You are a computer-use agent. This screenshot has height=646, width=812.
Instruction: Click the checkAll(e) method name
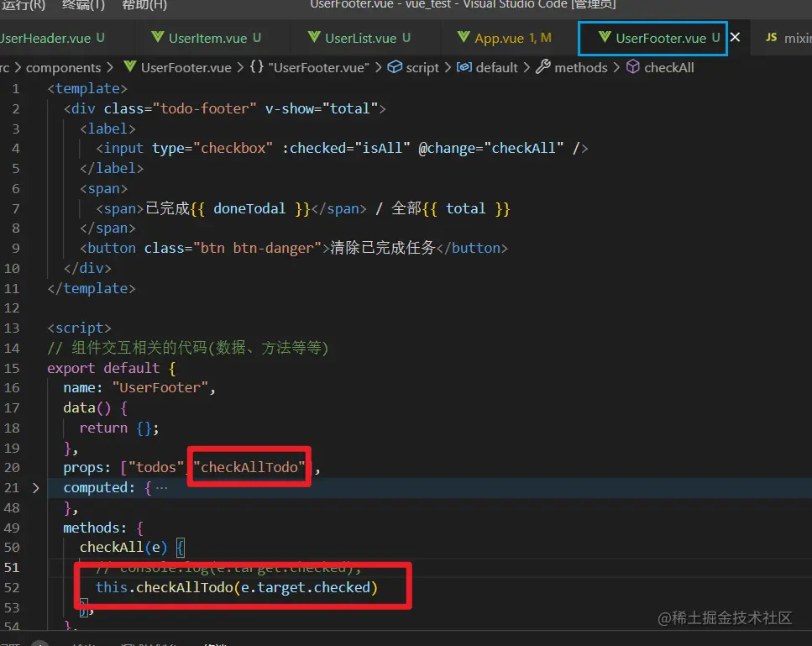click(x=112, y=548)
